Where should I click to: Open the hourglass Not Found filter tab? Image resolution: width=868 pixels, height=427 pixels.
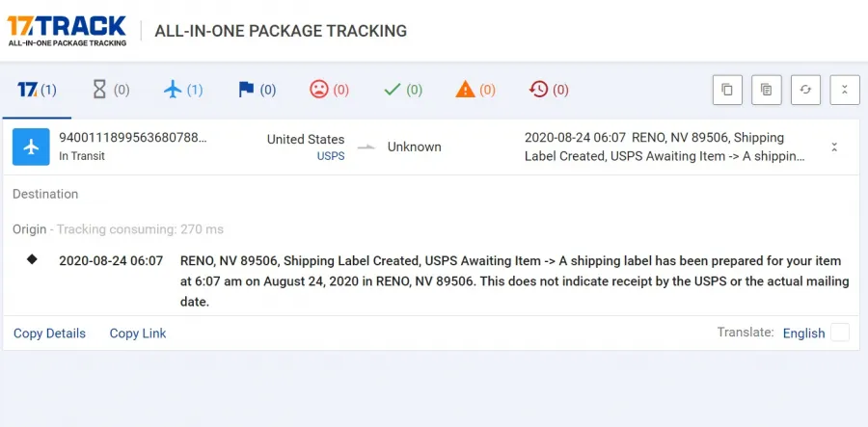tap(111, 90)
